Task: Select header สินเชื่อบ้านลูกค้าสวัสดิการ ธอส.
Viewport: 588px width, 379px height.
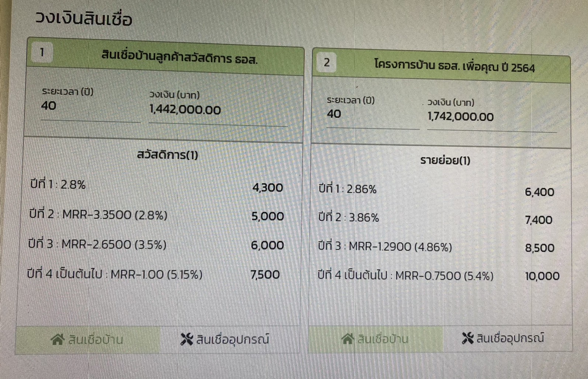Action: point(179,58)
